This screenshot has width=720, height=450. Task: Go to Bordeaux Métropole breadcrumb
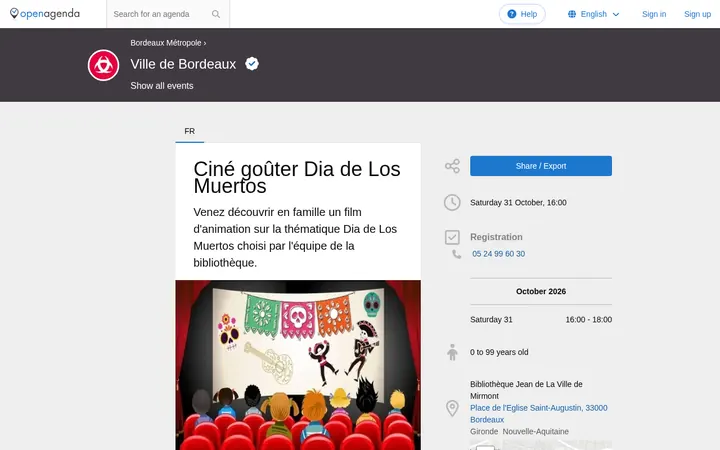click(x=166, y=43)
